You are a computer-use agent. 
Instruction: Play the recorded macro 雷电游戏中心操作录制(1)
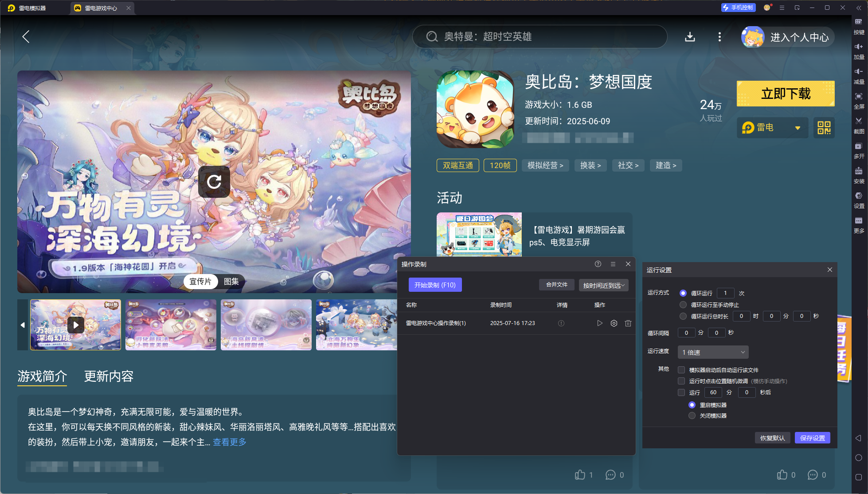pos(599,323)
